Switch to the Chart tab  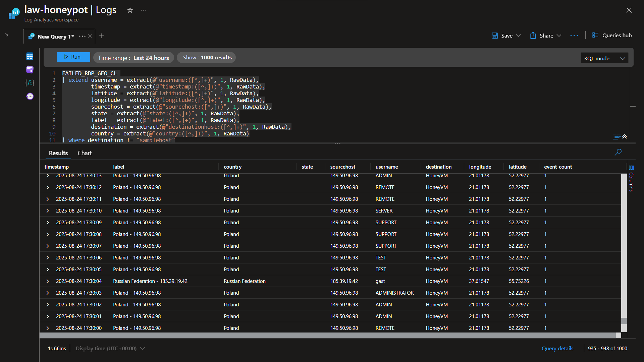point(84,153)
